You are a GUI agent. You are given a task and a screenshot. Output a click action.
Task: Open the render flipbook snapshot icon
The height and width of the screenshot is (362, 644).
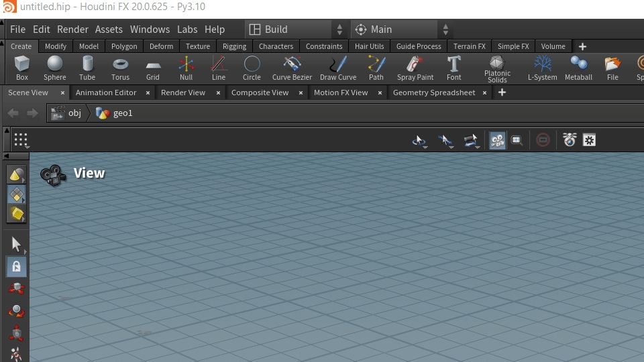click(x=570, y=140)
